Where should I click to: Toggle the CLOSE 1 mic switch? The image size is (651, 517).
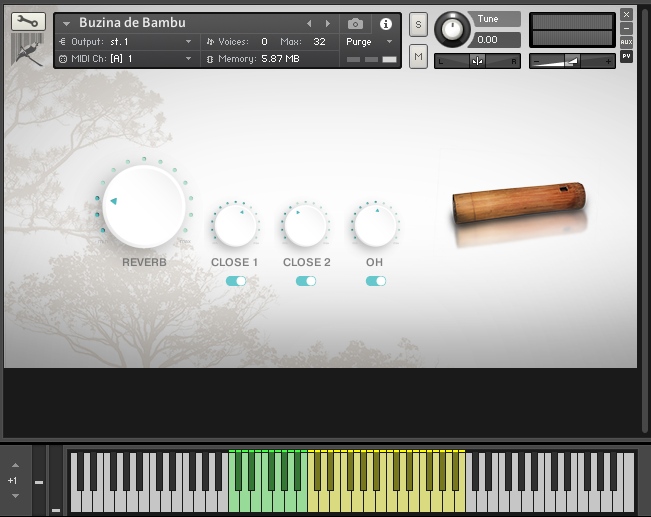235,282
